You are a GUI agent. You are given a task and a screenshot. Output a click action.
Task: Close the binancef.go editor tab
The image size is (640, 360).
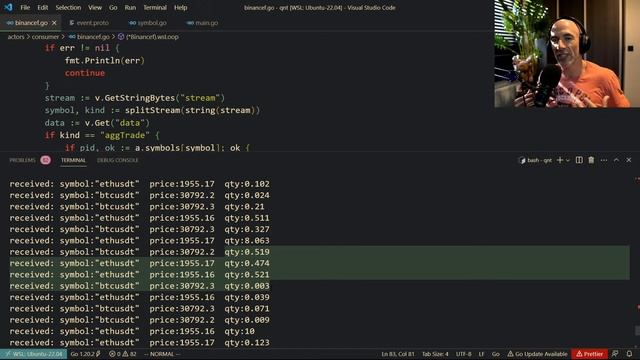coord(54,23)
